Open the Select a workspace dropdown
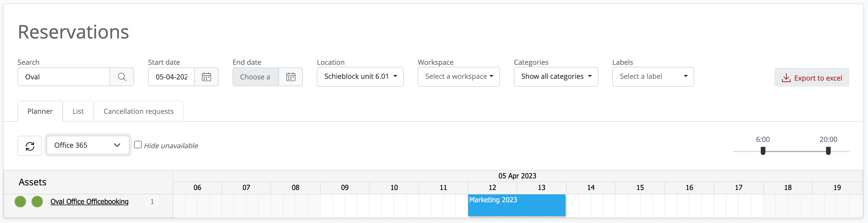The height and width of the screenshot is (223, 868). pos(458,76)
